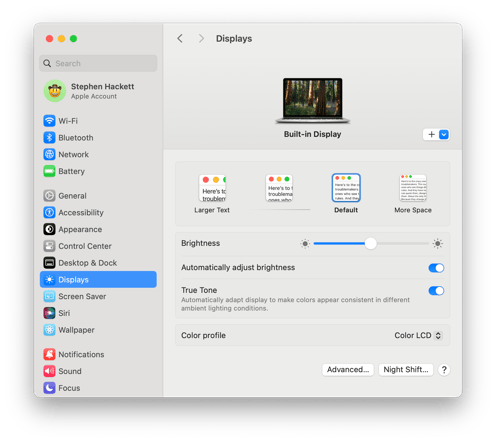This screenshot has height=442, width=496.
Task: Open Network settings label
Action: click(x=74, y=154)
